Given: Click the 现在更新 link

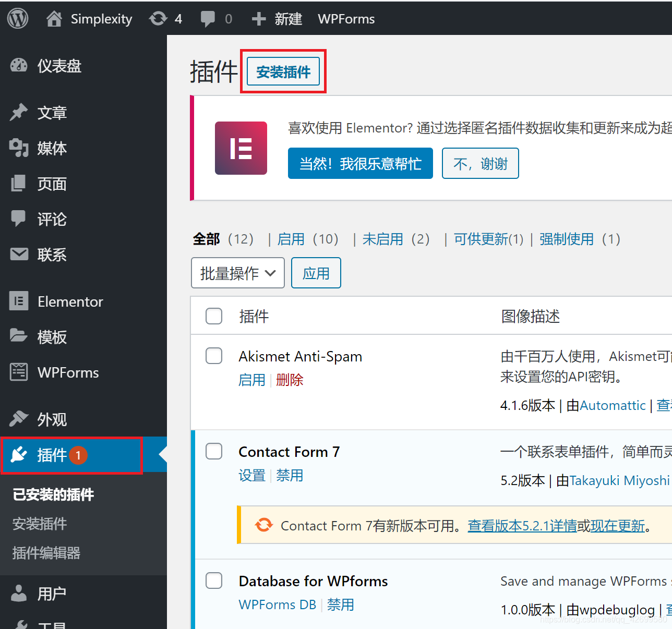Looking at the screenshot, I should [x=618, y=526].
